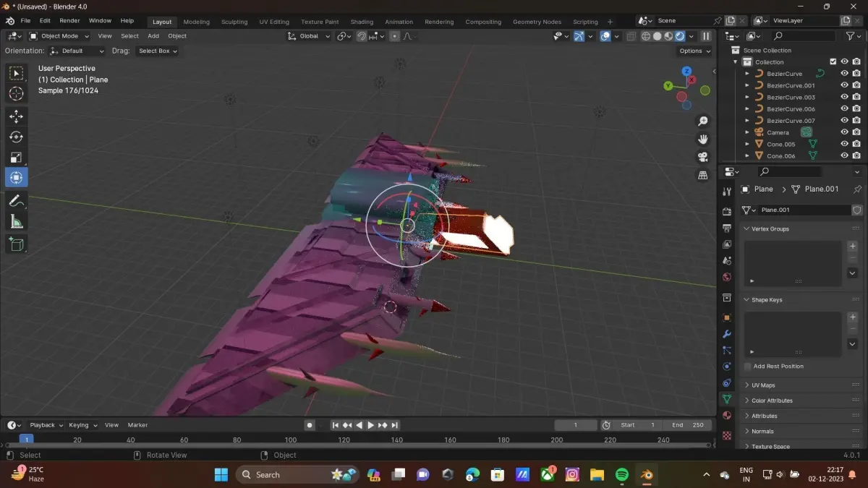Open the viewport Add menu
Viewport: 868px width, 488px height.
click(x=153, y=35)
